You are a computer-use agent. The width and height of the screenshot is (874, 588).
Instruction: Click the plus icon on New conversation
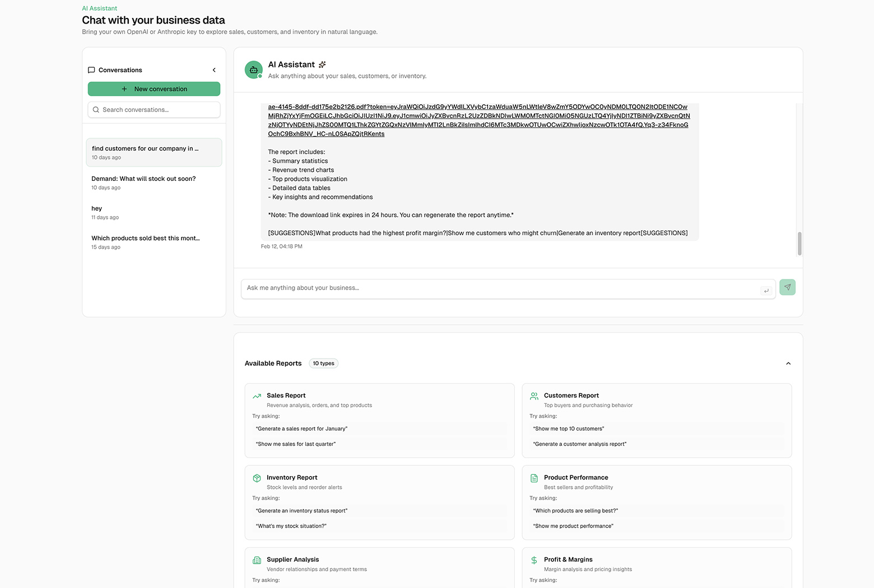[x=123, y=88]
